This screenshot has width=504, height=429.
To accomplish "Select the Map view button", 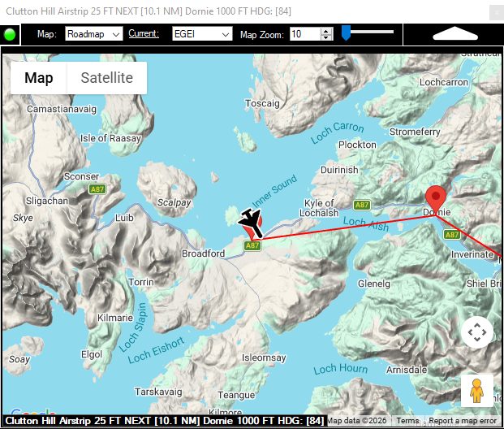I will click(39, 78).
